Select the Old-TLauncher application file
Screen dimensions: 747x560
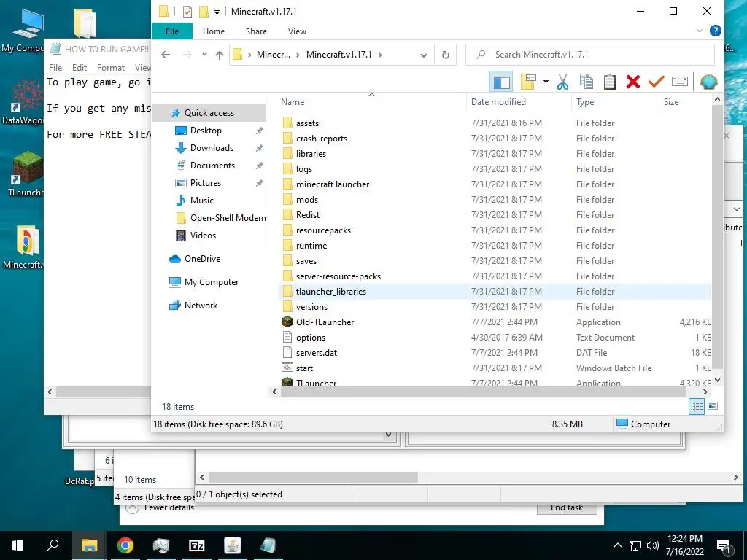pyautogui.click(x=325, y=322)
